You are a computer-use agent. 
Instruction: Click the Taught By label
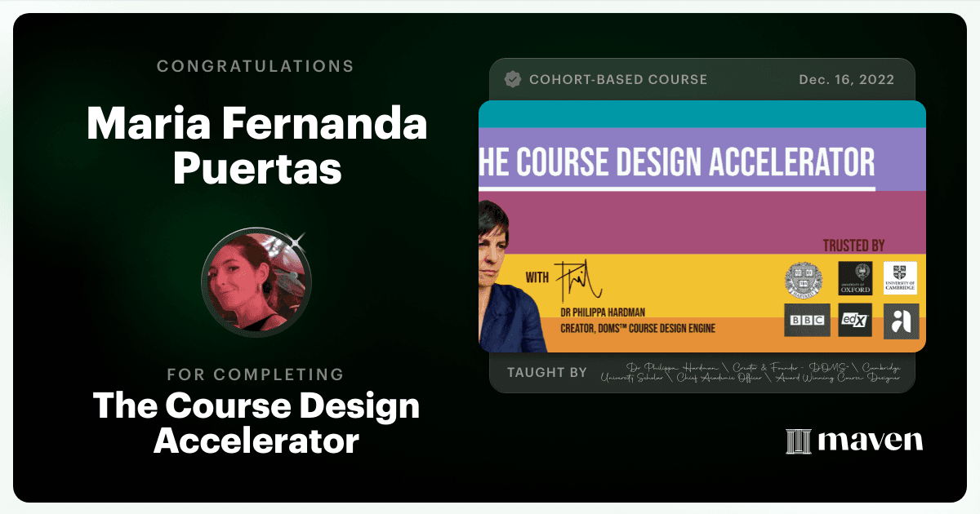pos(546,373)
